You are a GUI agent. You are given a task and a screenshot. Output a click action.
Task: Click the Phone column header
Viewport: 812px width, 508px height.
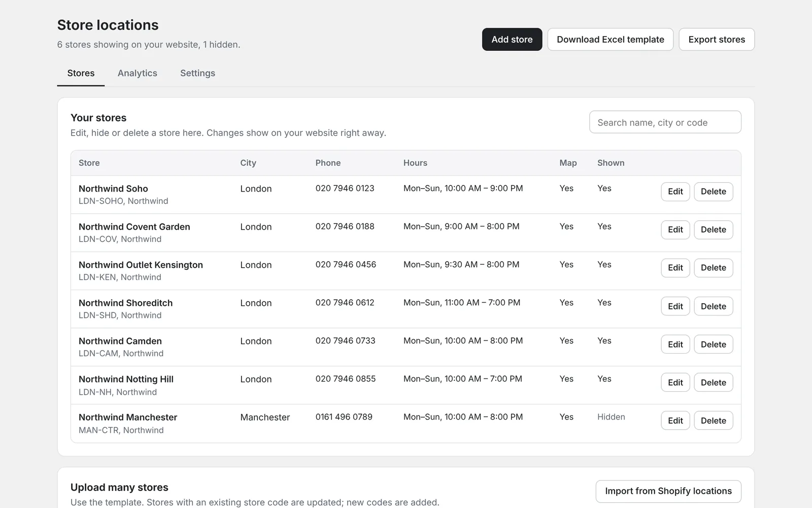point(328,163)
